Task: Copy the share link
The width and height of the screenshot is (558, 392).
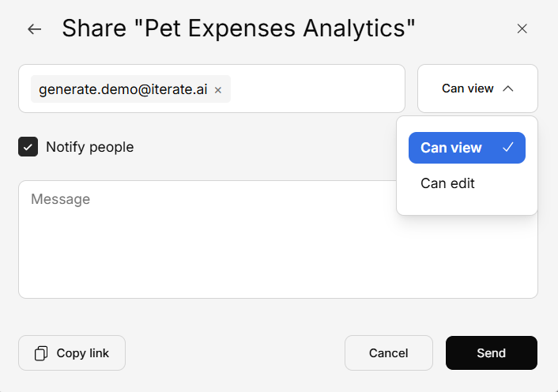Action: pos(72,353)
